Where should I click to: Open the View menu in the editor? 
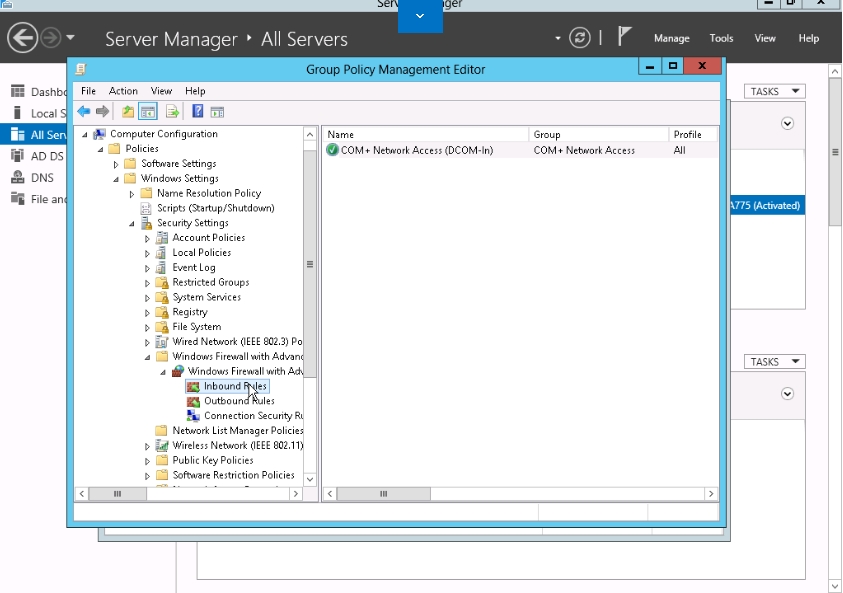[161, 91]
